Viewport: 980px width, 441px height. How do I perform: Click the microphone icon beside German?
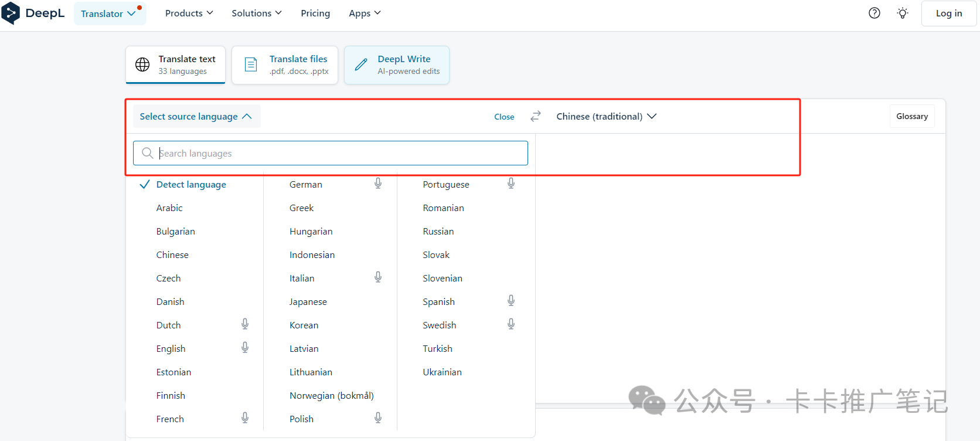(378, 184)
